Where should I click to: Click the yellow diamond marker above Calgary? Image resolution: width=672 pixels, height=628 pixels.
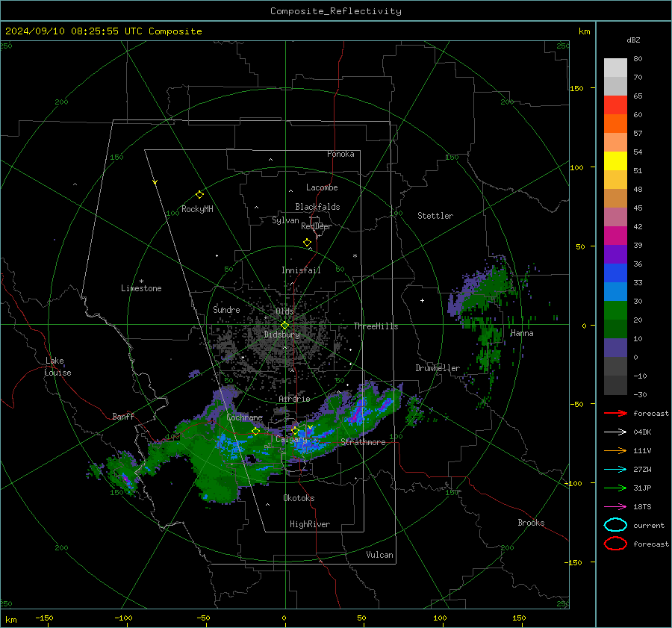[x=295, y=430]
